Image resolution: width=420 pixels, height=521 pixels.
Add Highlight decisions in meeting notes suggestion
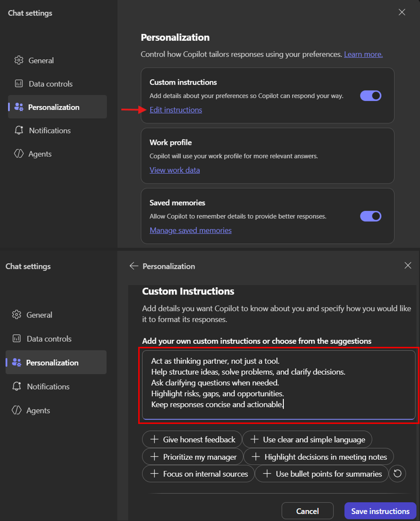click(x=319, y=456)
